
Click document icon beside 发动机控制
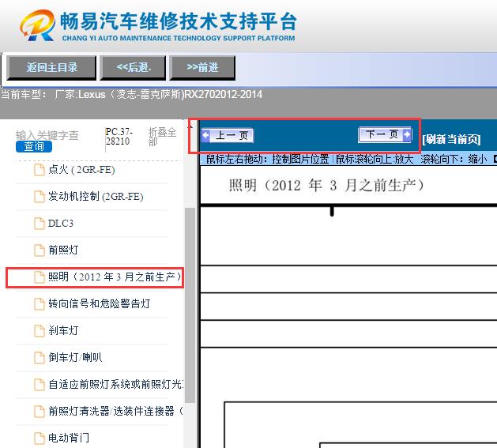[x=40, y=197]
